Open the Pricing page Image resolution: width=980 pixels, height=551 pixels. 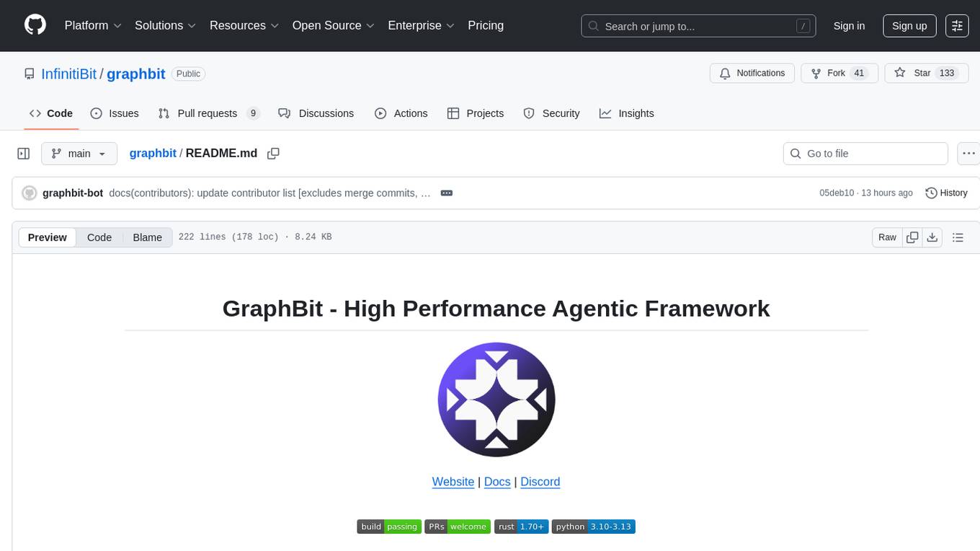(x=486, y=25)
